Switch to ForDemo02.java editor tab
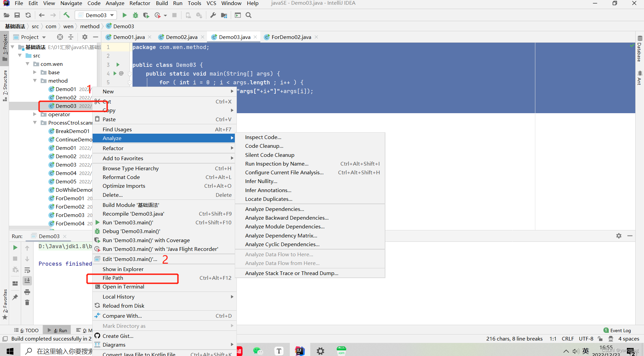The width and height of the screenshot is (644, 356). tap(291, 37)
